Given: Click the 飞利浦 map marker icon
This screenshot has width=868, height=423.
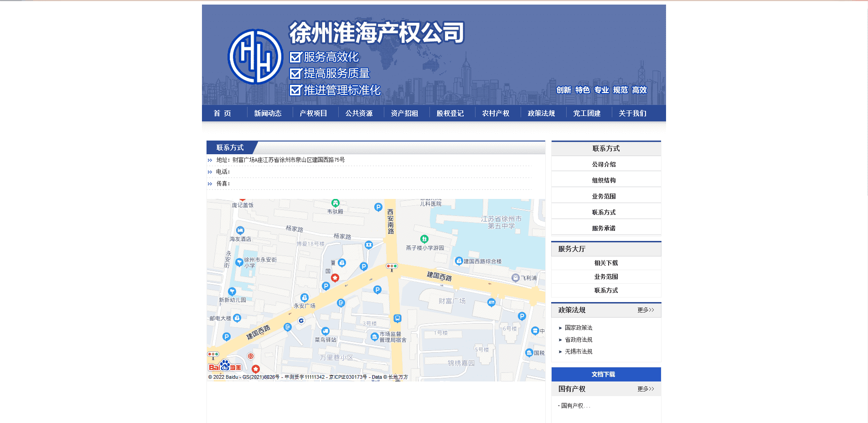Looking at the screenshot, I should tap(515, 277).
